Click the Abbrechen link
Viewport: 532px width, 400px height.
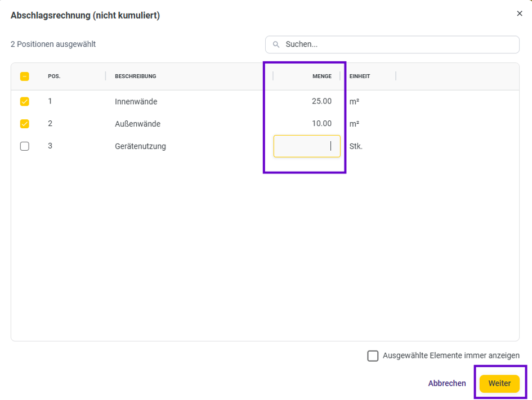(x=447, y=383)
